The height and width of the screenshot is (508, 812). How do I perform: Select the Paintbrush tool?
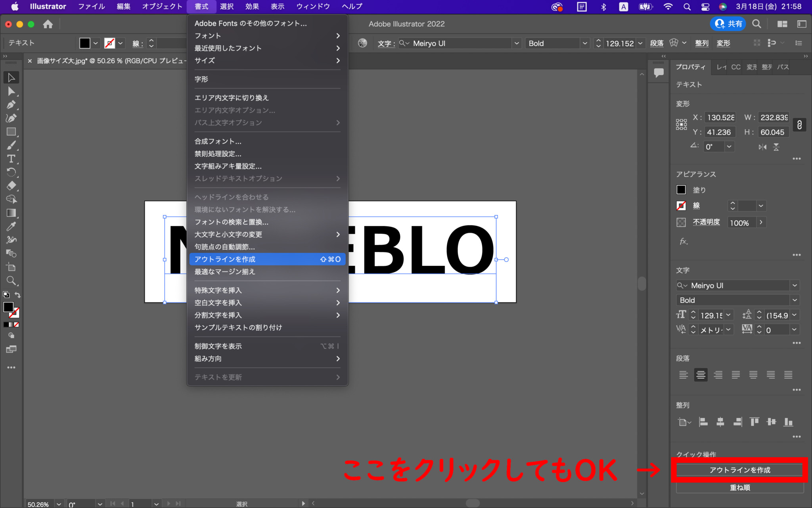pyautogui.click(x=11, y=145)
